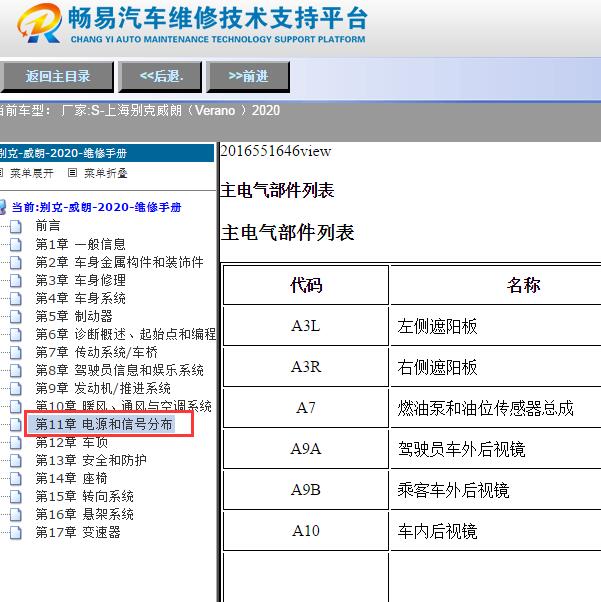This screenshot has height=602, width=601.
Task: Collapse the menu with 菜单折叠
Action: click(x=106, y=174)
